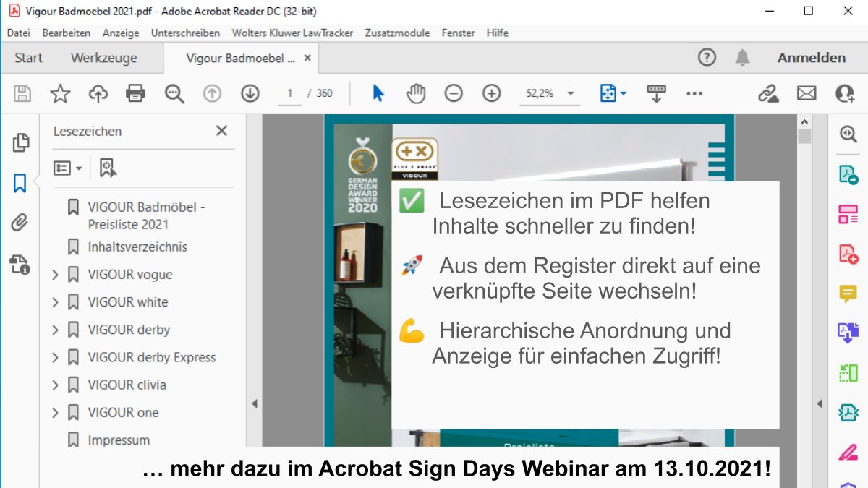Open the Unterschreiben menu
Screen dimensions: 868x488
coord(185,33)
